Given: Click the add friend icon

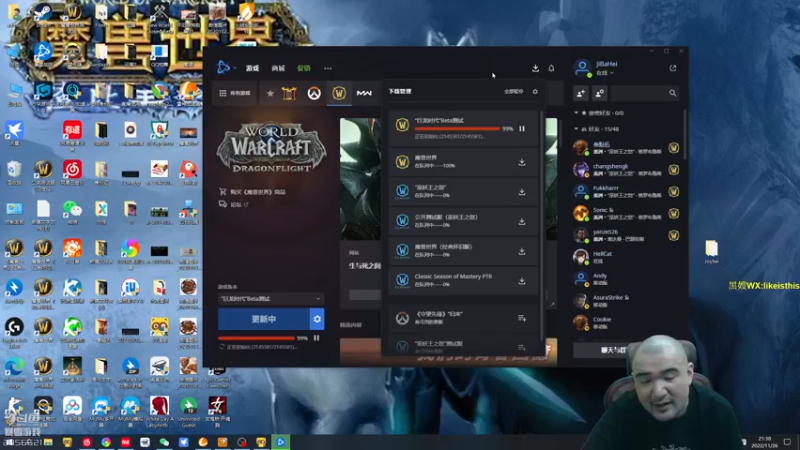Looking at the screenshot, I should (581, 93).
